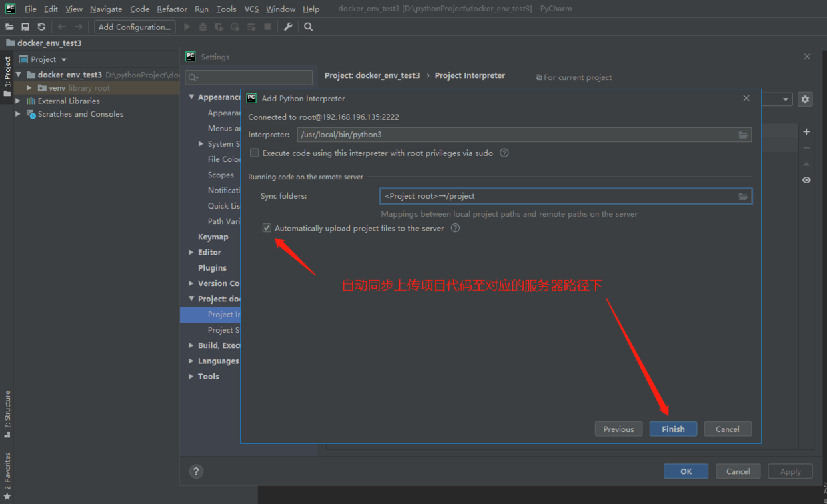This screenshot has height=504, width=827.
Task: Click the Synchronize refresh toolbar icon
Action: coord(41,27)
